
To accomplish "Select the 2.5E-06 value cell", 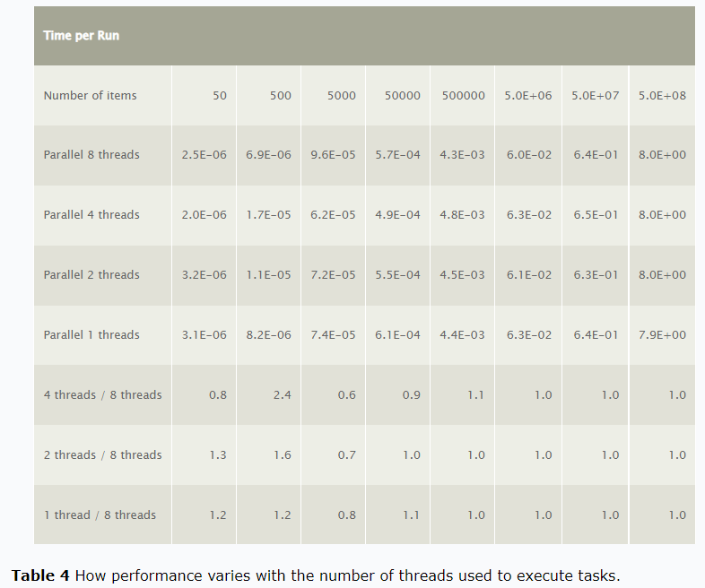I will tap(204, 155).
